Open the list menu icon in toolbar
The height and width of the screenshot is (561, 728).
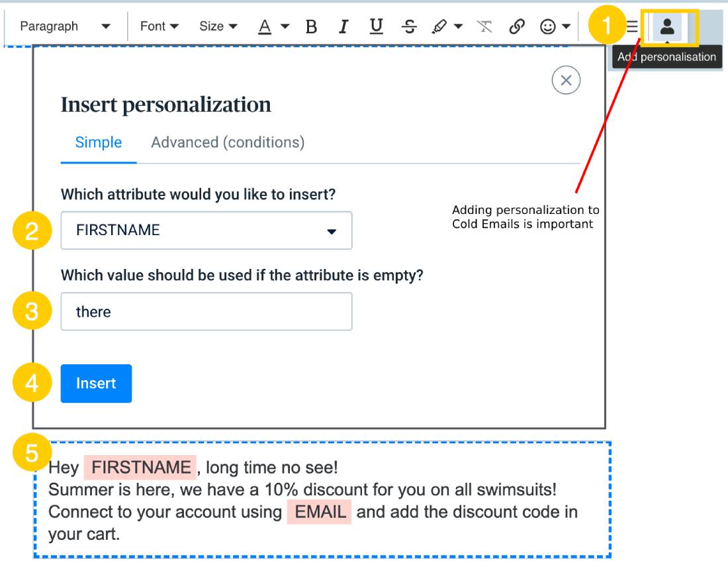(x=632, y=26)
